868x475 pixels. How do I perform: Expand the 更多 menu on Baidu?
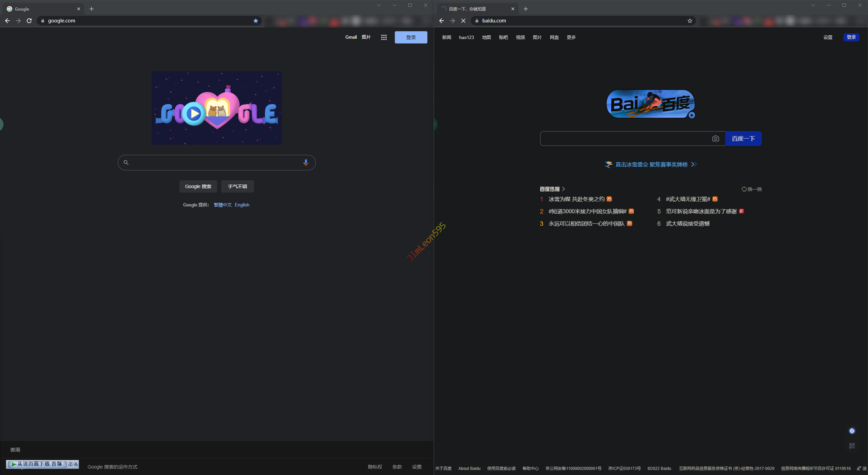pyautogui.click(x=571, y=37)
